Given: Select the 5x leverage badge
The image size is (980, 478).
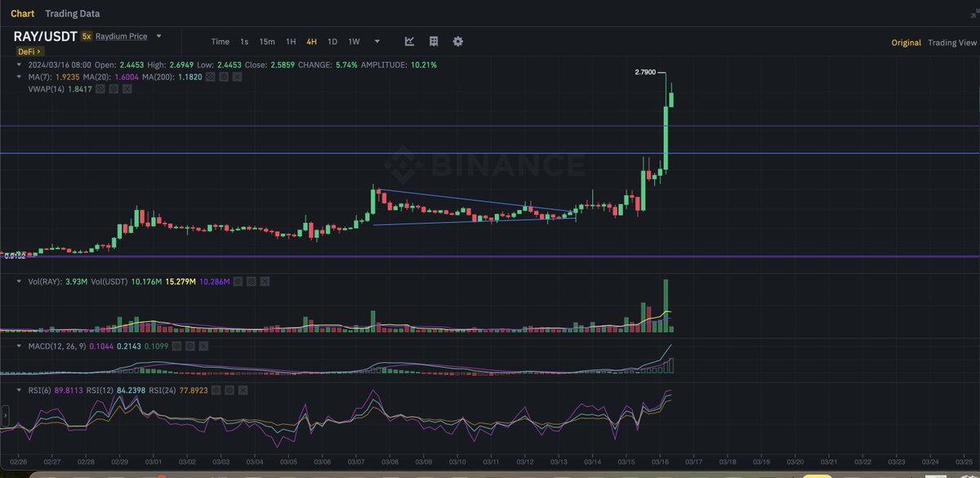Looking at the screenshot, I should coord(88,36).
